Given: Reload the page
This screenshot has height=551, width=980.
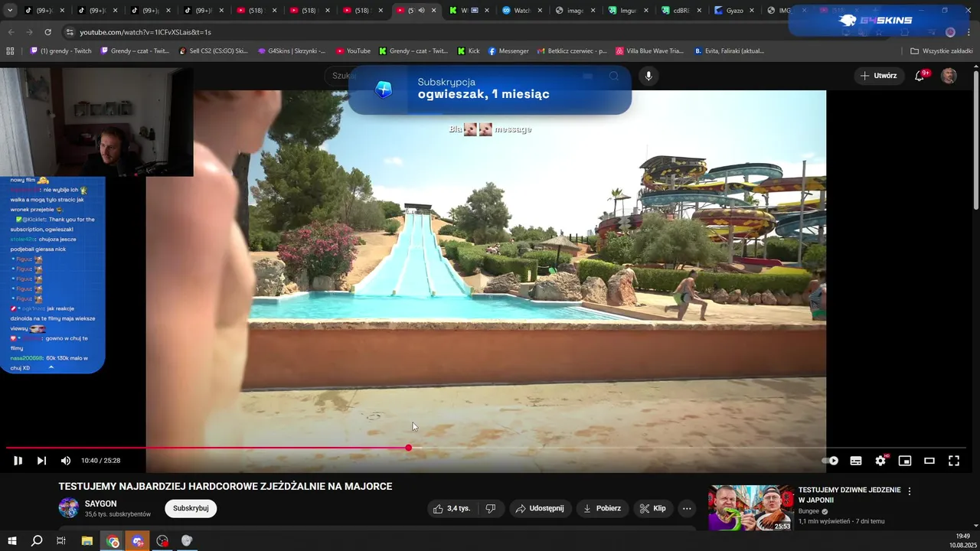Looking at the screenshot, I should [47, 32].
